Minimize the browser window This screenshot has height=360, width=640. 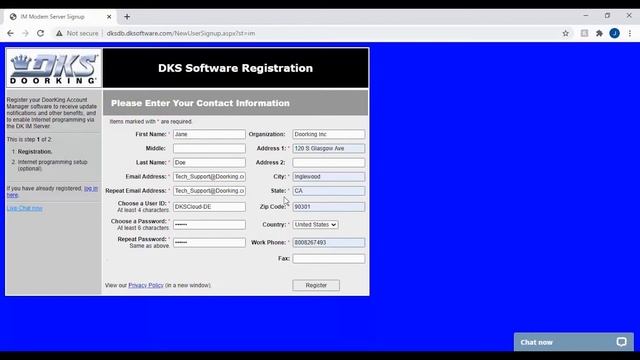(x=586, y=16)
